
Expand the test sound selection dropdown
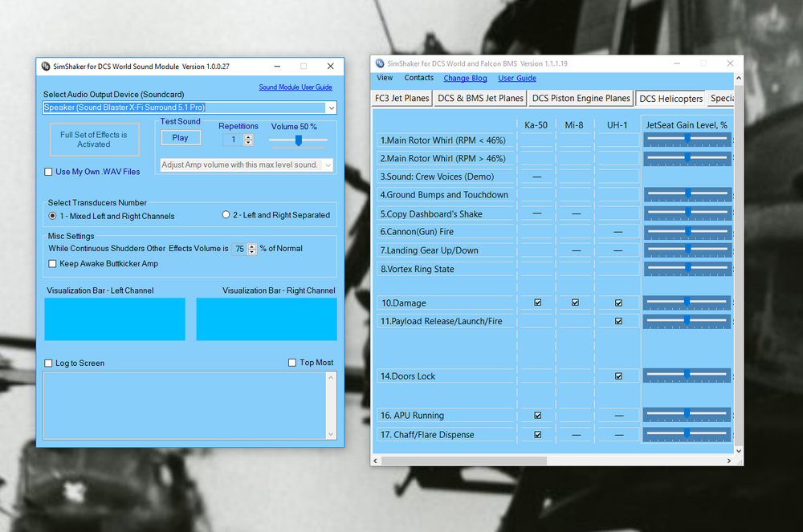(x=328, y=164)
